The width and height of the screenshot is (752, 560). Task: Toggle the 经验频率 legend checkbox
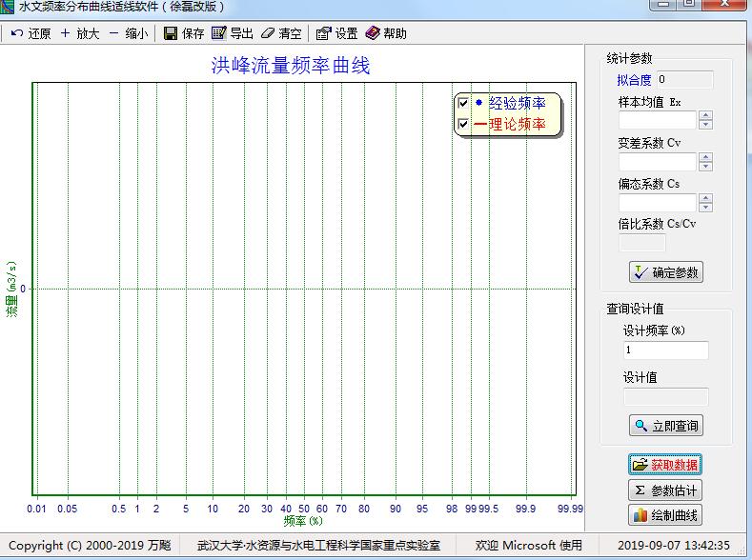coord(464,103)
